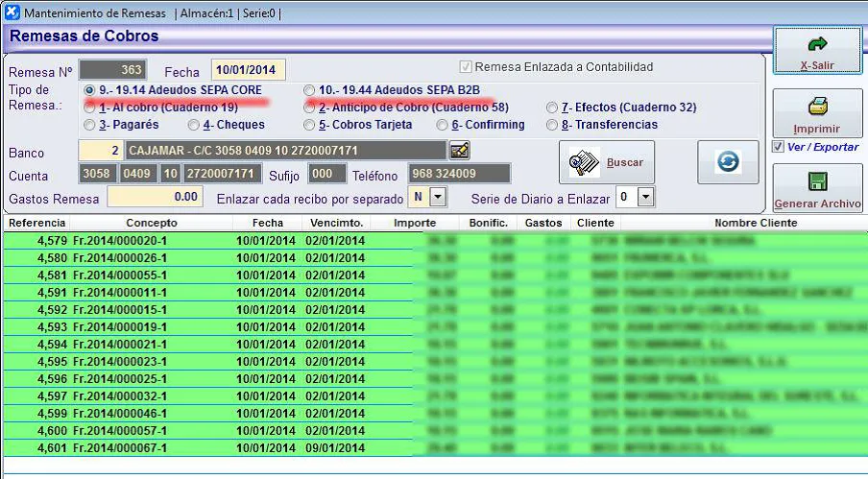Viewport: 868px width, 479px height.
Task: Select the 5- Cobros Tarjeta option
Action: click(309, 125)
